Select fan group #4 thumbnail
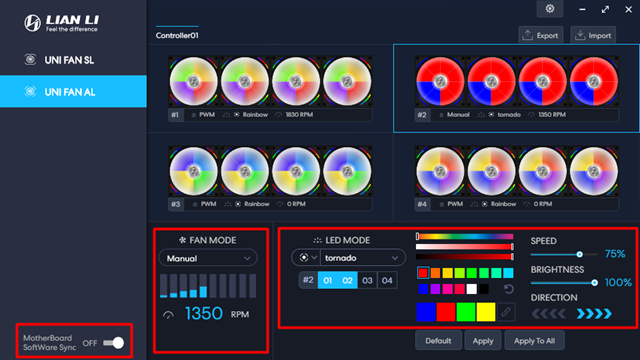Image resolution: width=640 pixels, height=360 pixels. (517, 171)
